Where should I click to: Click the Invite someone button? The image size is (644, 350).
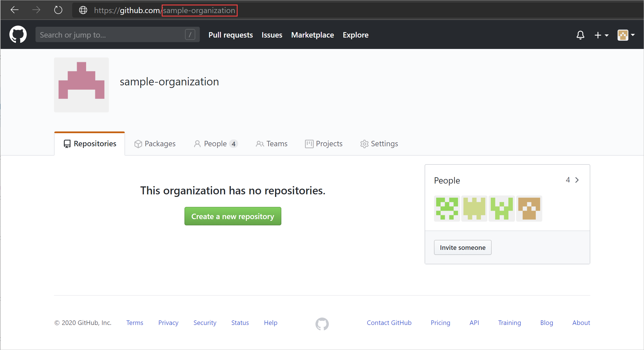(462, 247)
